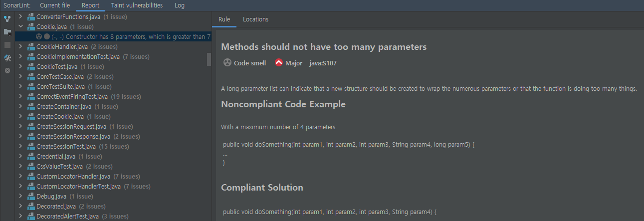Click the CoreTestSuite.java file icon
This screenshot has width=644, height=221.
click(x=31, y=86)
